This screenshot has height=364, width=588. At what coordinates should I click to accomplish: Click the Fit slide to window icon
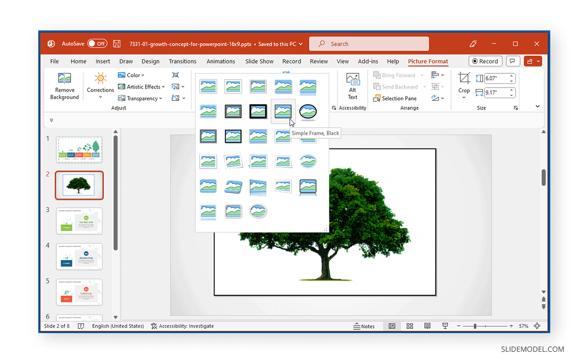537,326
